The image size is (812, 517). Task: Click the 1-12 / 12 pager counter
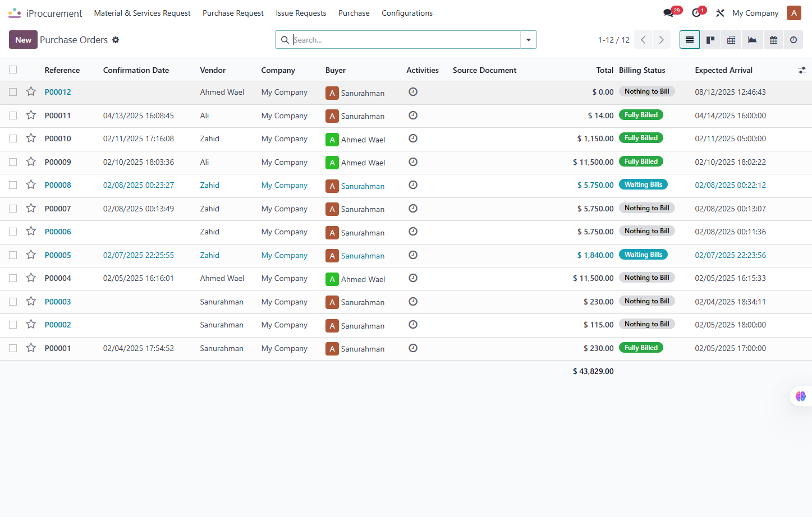(614, 40)
